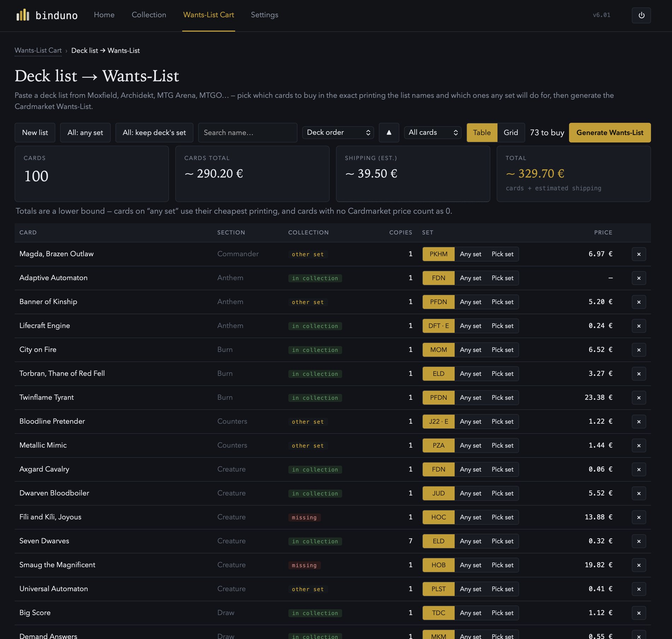Delete Axgard Cavalry row
The height and width of the screenshot is (639, 672).
(x=639, y=469)
